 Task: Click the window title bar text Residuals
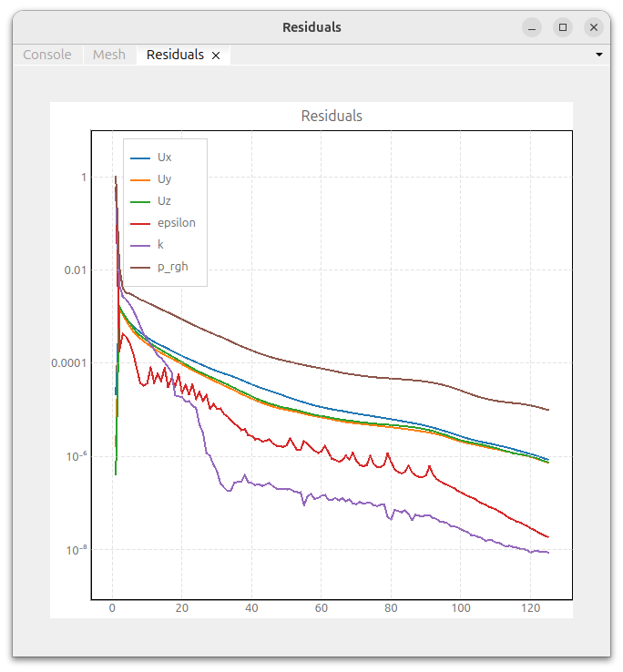tap(311, 27)
